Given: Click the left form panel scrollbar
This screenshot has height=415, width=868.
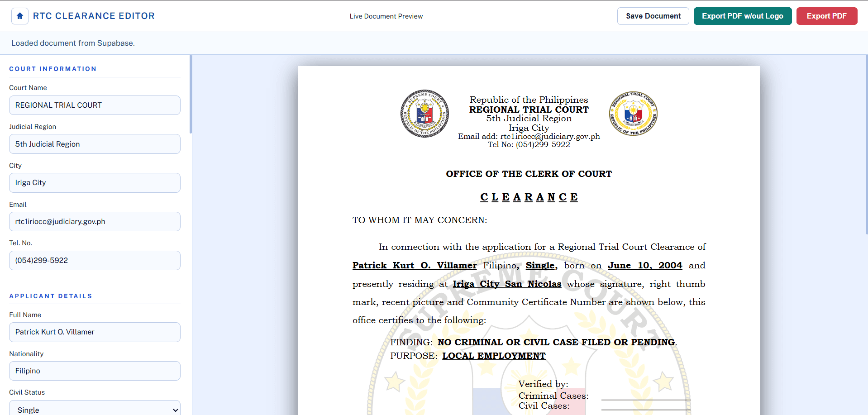Looking at the screenshot, I should coord(191,94).
